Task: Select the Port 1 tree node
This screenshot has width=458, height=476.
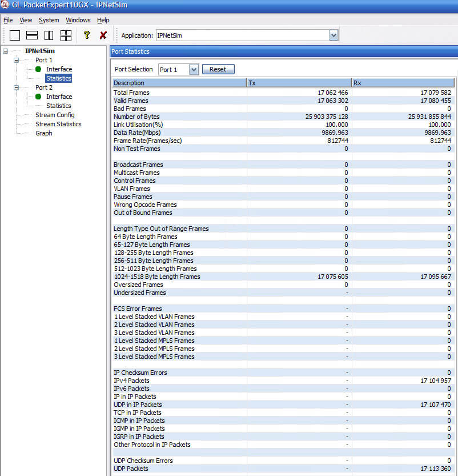Action: (x=43, y=60)
